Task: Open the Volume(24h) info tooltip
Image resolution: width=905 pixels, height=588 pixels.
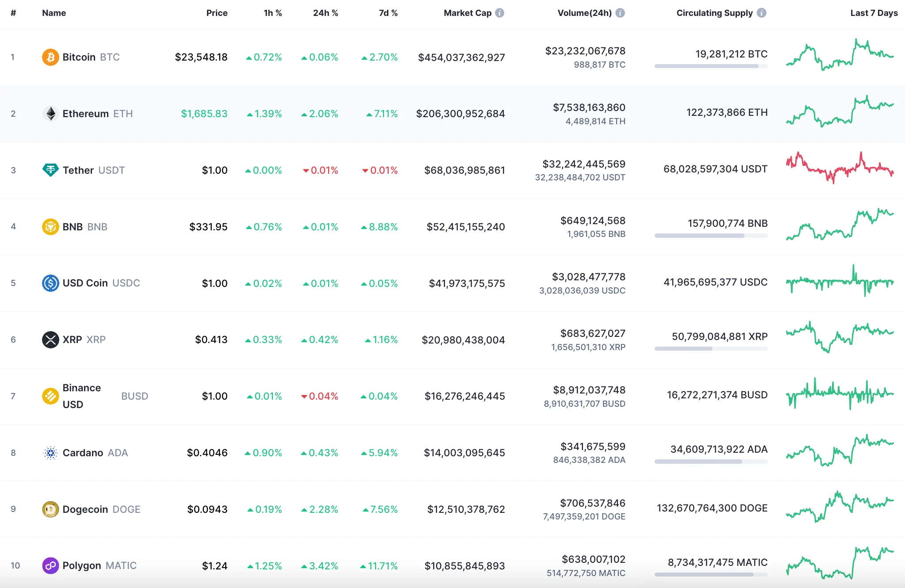Action: click(x=620, y=13)
